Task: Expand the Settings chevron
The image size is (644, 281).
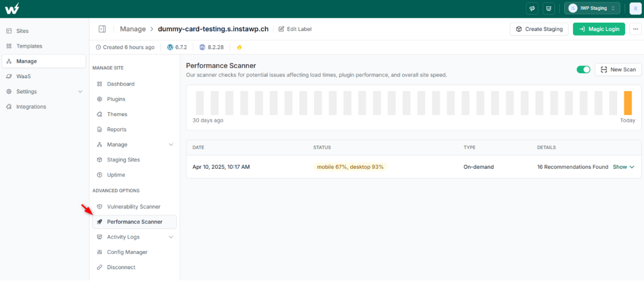Action: coord(80,92)
